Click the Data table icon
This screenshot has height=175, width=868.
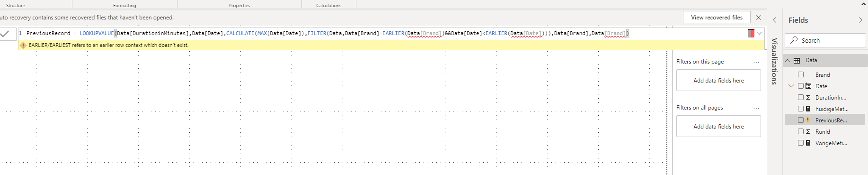point(797,61)
